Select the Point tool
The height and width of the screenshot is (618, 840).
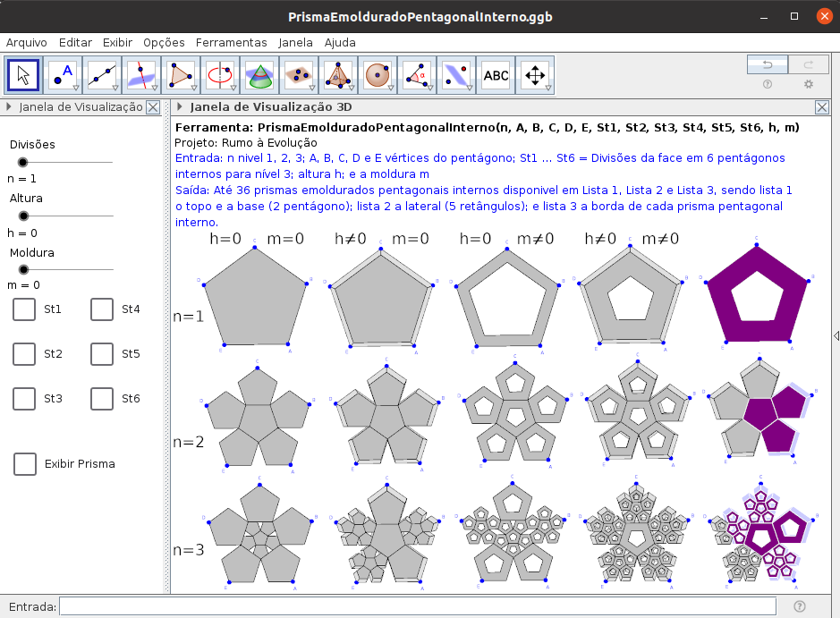[63, 75]
